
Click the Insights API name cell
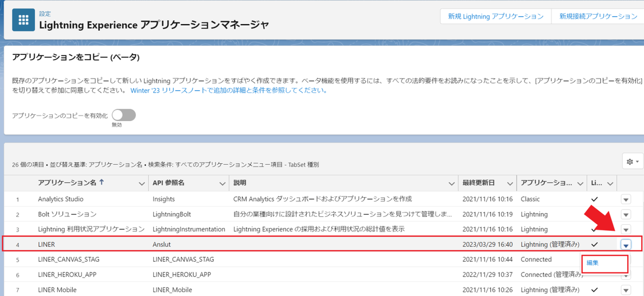pyautogui.click(x=163, y=199)
